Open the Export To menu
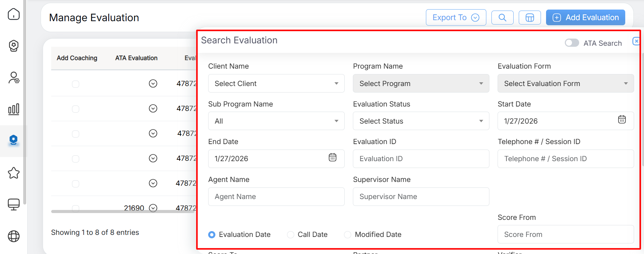 click(x=456, y=17)
